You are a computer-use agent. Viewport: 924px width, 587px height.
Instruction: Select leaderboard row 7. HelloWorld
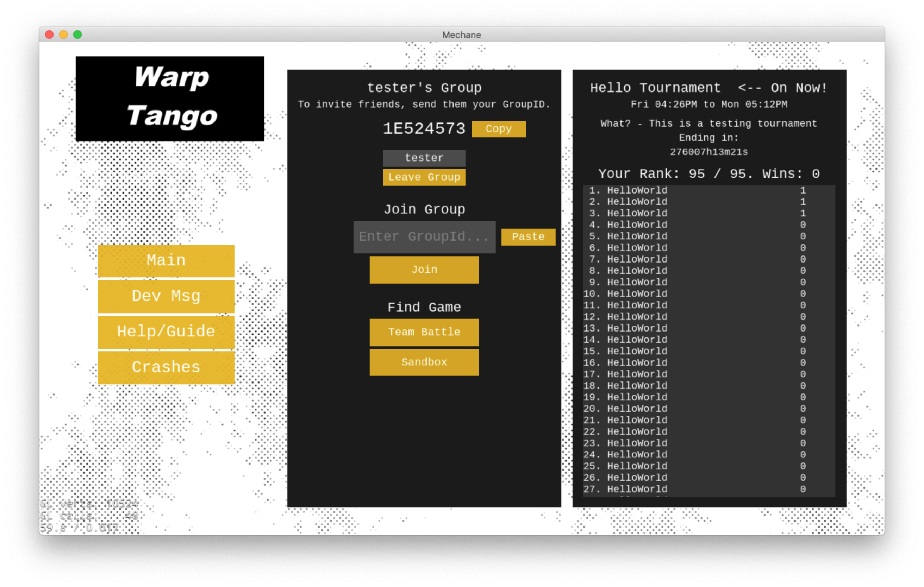tap(709, 260)
